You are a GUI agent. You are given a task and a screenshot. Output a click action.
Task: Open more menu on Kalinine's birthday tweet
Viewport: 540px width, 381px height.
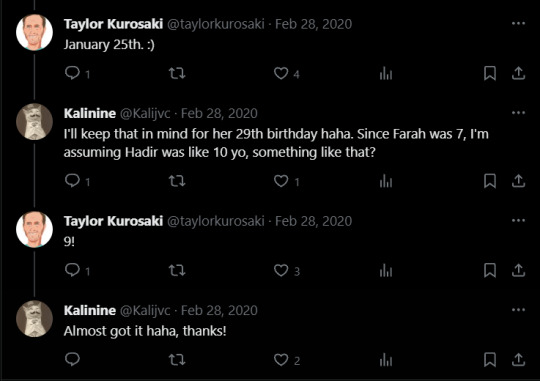click(518, 113)
